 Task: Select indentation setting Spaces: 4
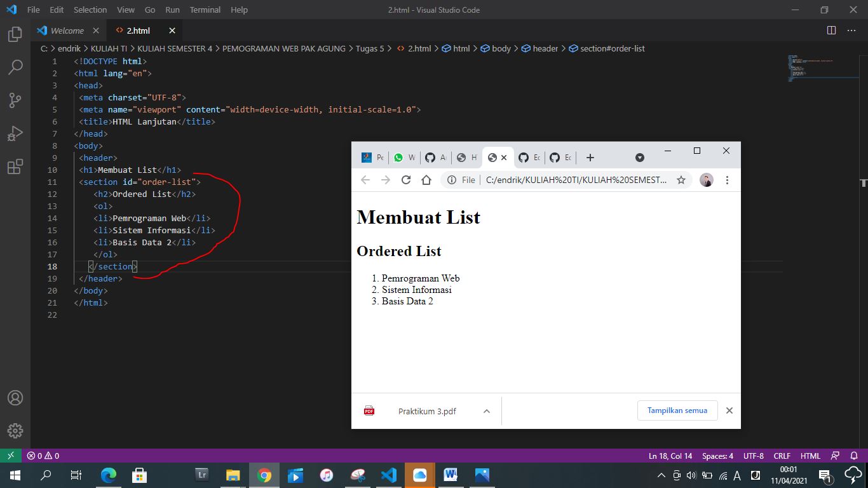point(717,456)
